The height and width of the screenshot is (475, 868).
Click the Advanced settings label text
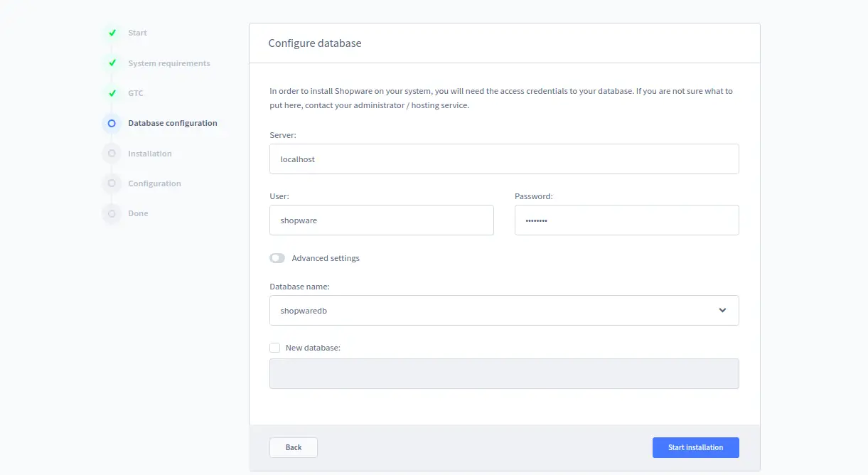(x=326, y=258)
